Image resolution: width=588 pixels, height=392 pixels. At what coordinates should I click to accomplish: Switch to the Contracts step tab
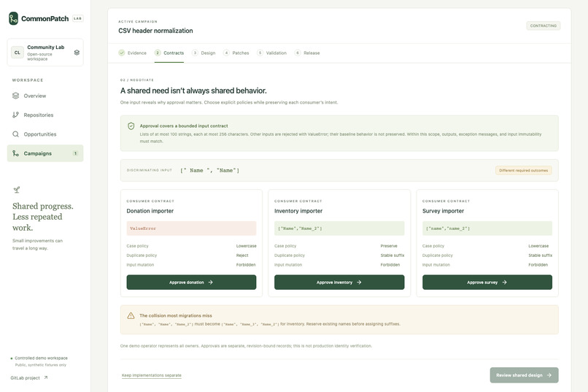169,53
